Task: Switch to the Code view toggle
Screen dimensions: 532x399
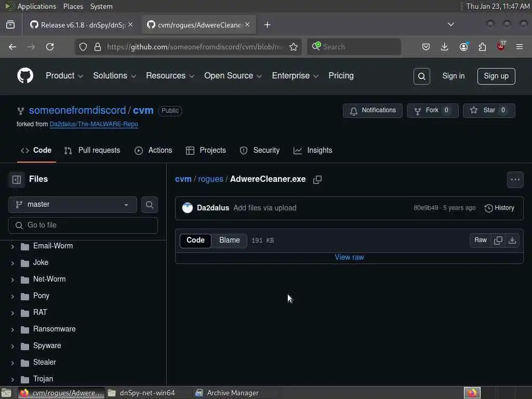Action: (195, 240)
